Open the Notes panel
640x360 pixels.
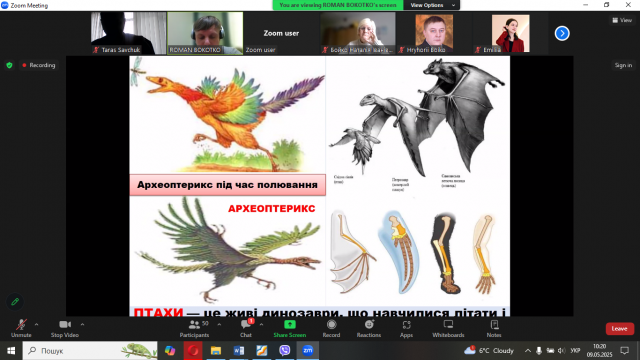click(494, 329)
